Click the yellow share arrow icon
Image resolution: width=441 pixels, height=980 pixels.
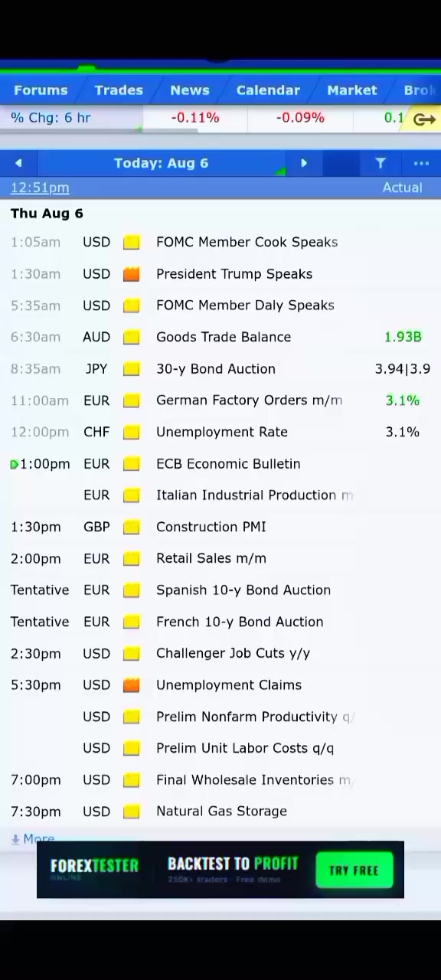424,119
